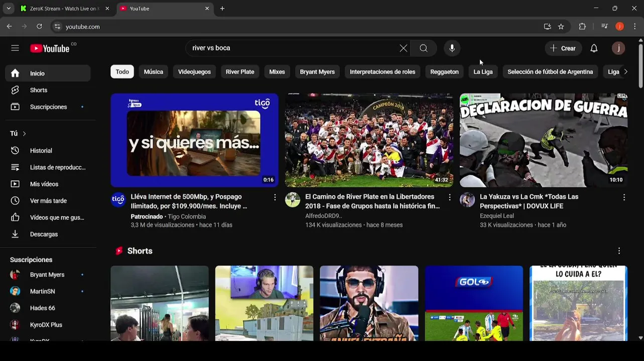Open Ver más tarde in sidebar
644x361 pixels.
48,201
